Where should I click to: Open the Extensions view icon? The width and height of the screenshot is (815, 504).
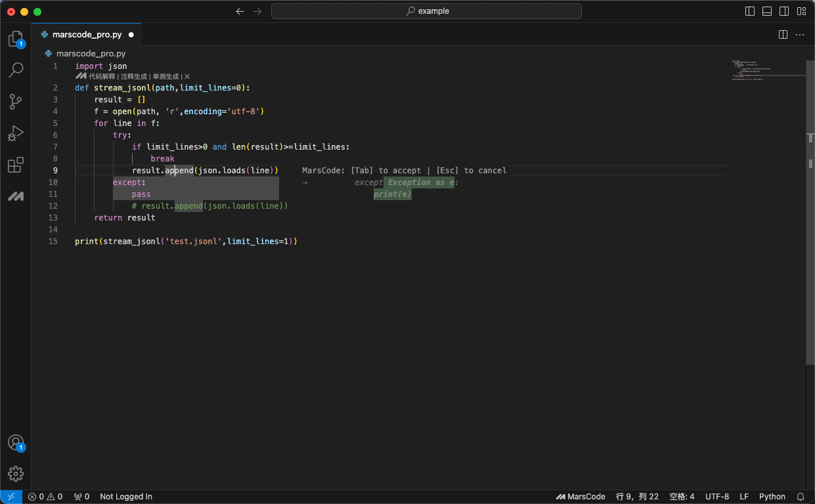coord(16,165)
